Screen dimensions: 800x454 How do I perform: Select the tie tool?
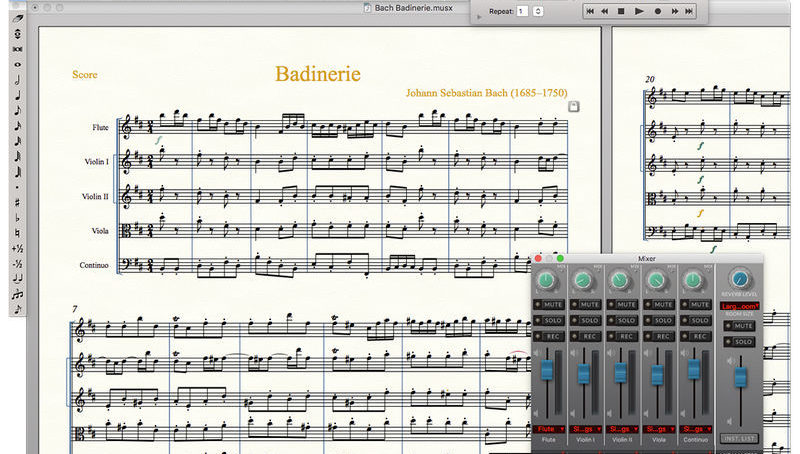17,279
